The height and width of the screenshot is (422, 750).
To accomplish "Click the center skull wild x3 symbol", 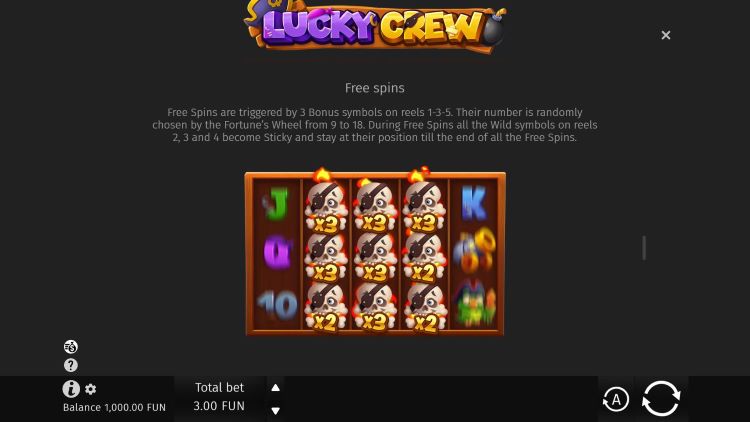I will (375, 258).
